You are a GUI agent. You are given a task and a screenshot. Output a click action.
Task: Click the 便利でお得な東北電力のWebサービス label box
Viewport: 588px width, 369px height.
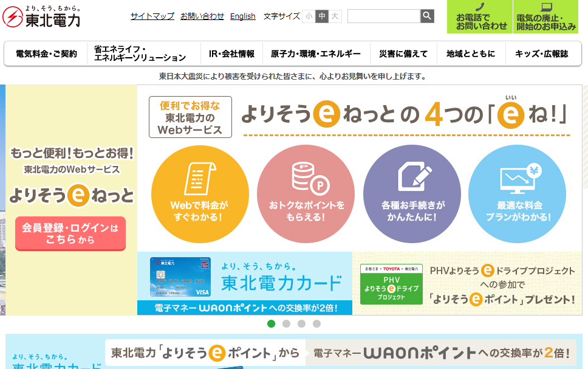[190, 117]
